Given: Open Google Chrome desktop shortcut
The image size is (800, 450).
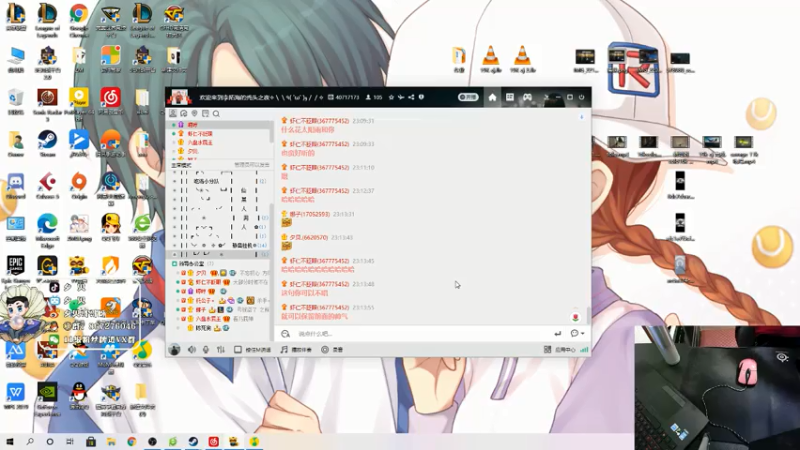Looking at the screenshot, I should (79, 20).
